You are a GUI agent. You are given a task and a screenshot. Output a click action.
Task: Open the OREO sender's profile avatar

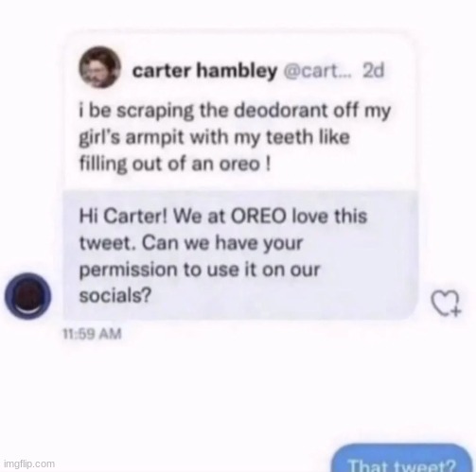tap(27, 296)
